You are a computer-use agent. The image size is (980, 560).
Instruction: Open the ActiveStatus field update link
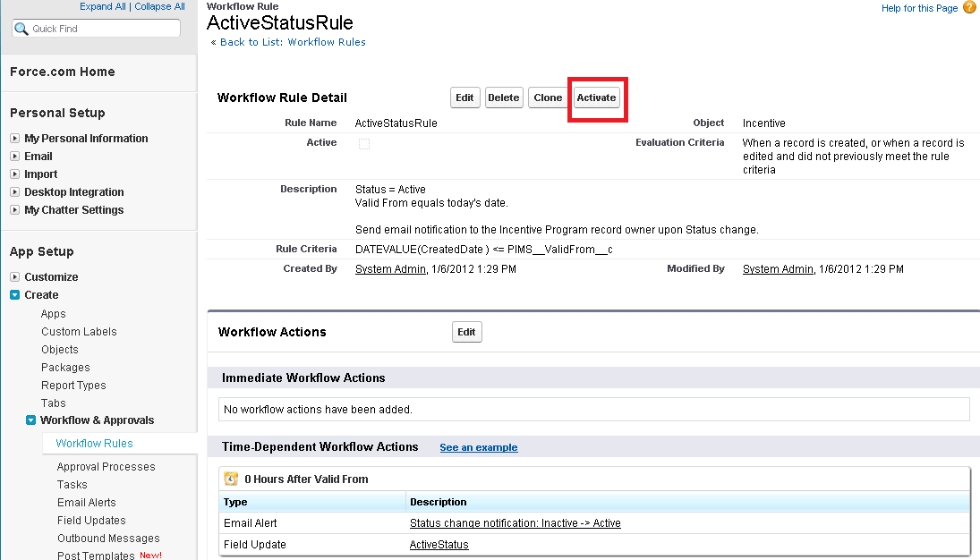click(439, 545)
